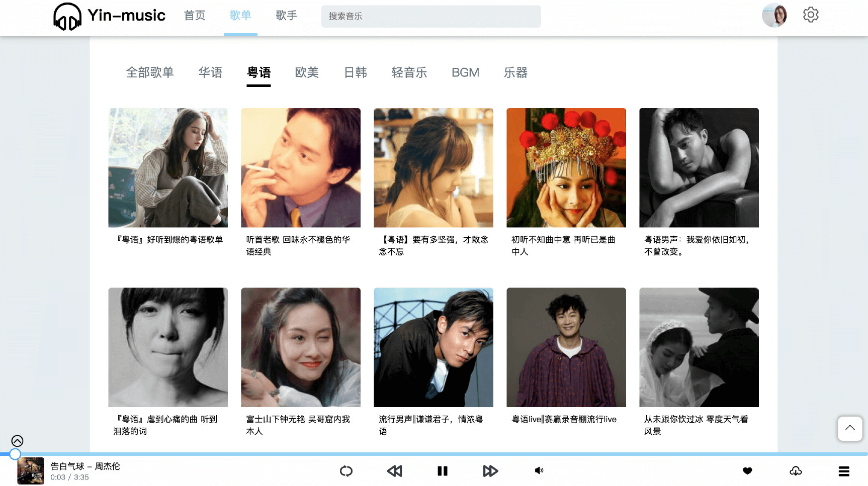Open the playlist queue menu icon

point(844,471)
